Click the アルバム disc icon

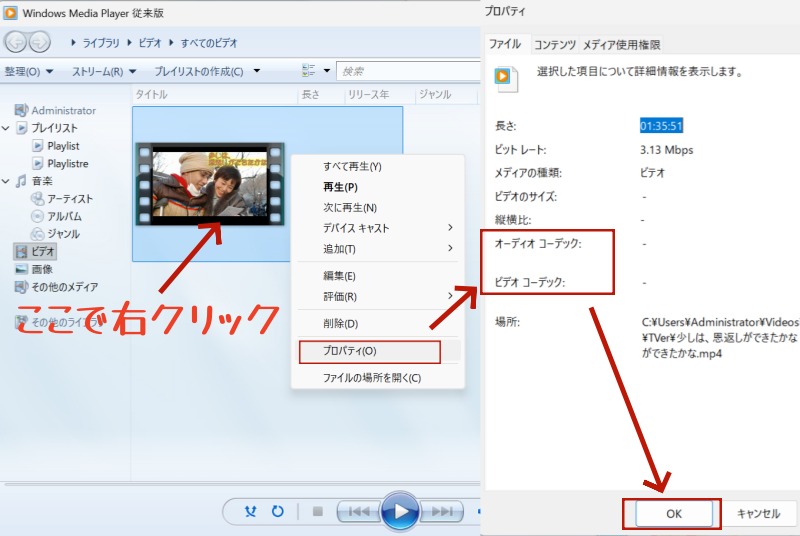pos(37,216)
